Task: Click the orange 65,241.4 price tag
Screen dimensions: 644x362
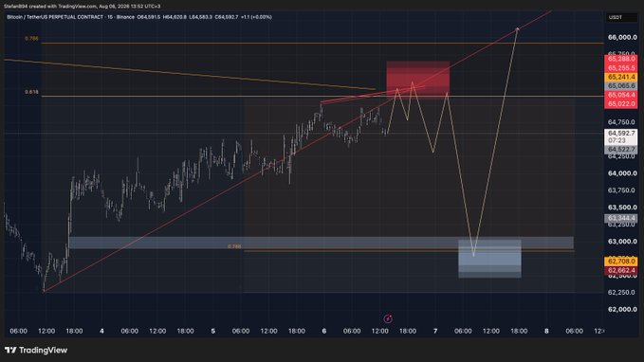Action: pyautogui.click(x=621, y=77)
